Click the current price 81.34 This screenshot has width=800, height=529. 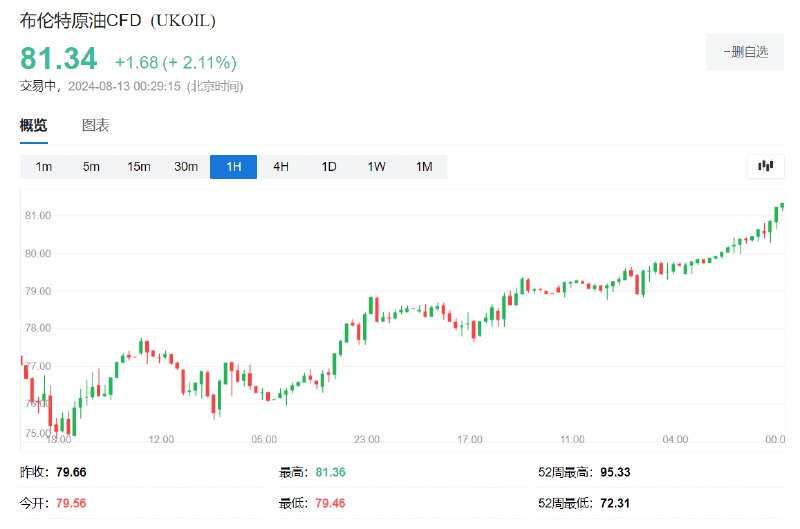point(59,58)
